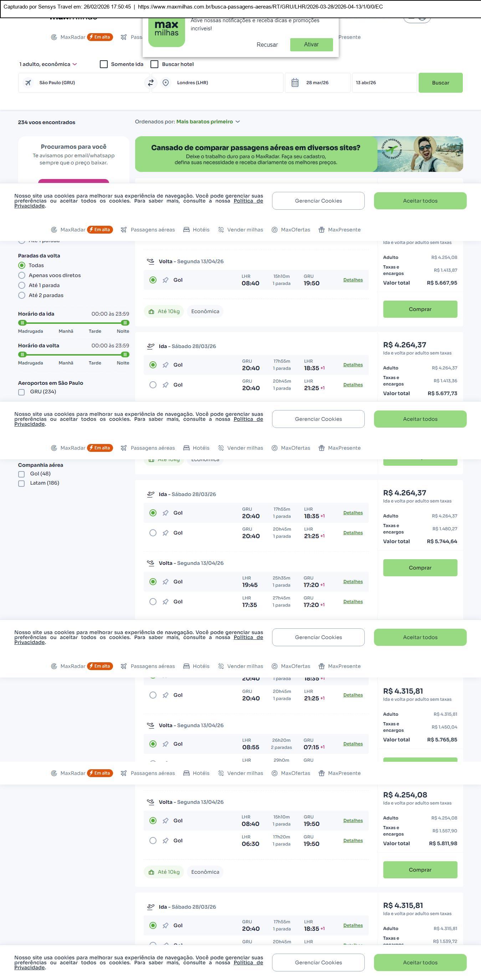This screenshot has height=980, width=481.
Task: Click the location pin in Londres field
Action: 165,82
